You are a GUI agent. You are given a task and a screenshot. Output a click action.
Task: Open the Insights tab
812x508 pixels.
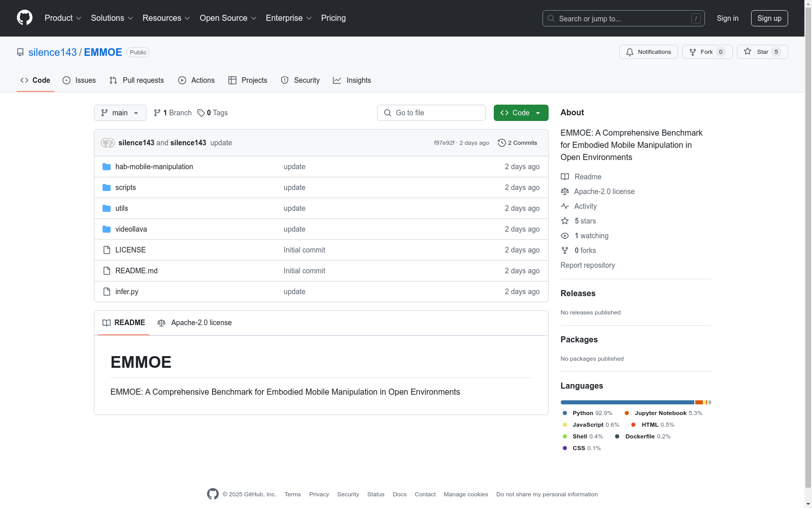click(x=352, y=80)
